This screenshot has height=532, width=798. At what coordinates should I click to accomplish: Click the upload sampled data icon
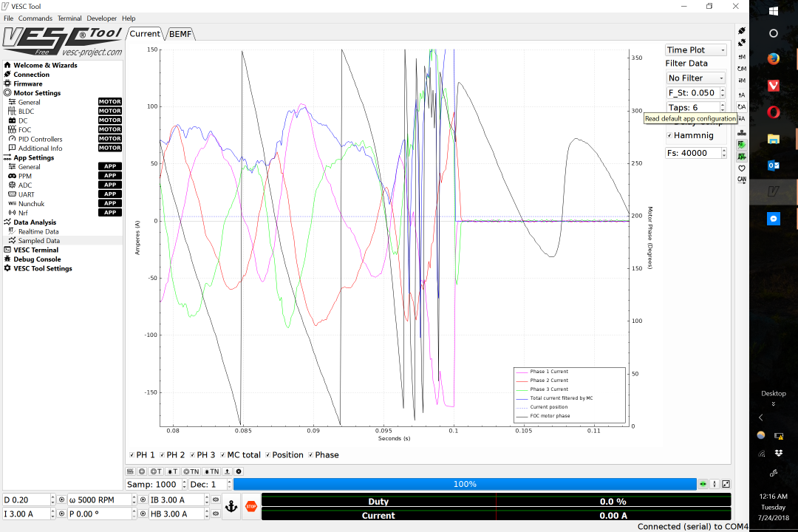click(x=227, y=471)
